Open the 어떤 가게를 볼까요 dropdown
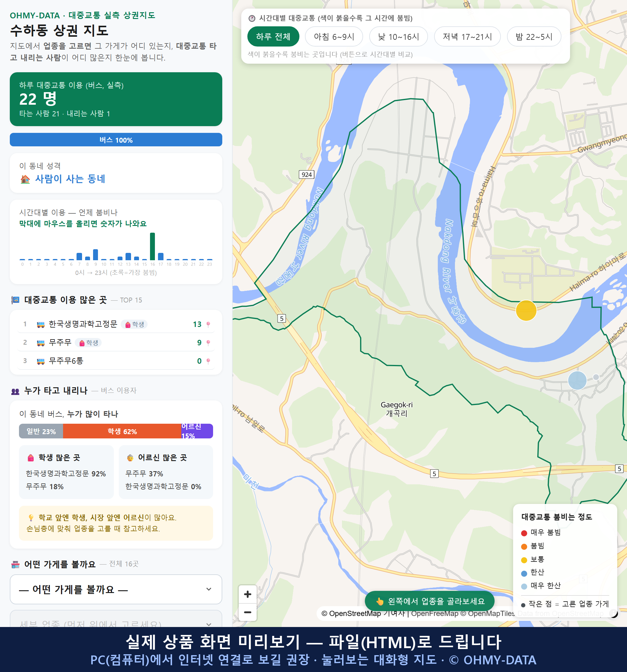This screenshot has height=672, width=627. 116,589
